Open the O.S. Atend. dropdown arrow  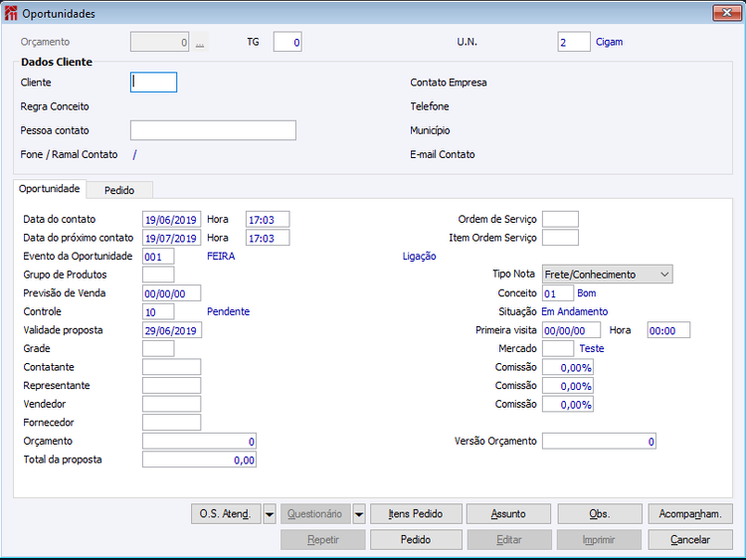pyautogui.click(x=270, y=514)
